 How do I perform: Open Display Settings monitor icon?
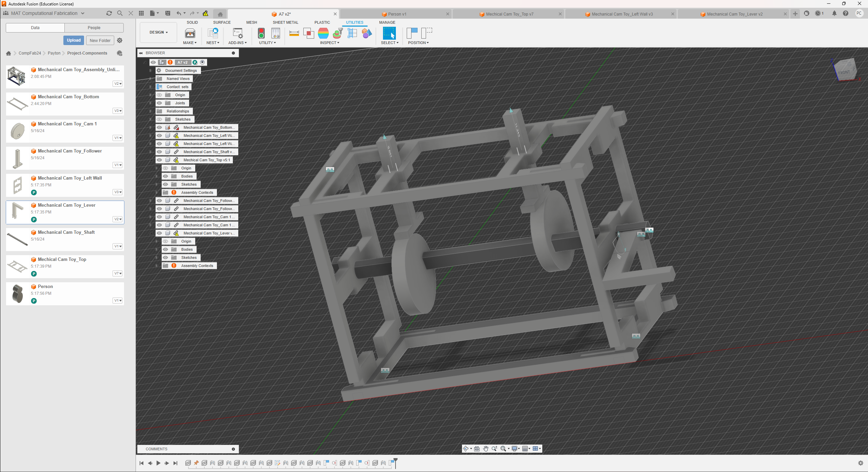coord(514,449)
